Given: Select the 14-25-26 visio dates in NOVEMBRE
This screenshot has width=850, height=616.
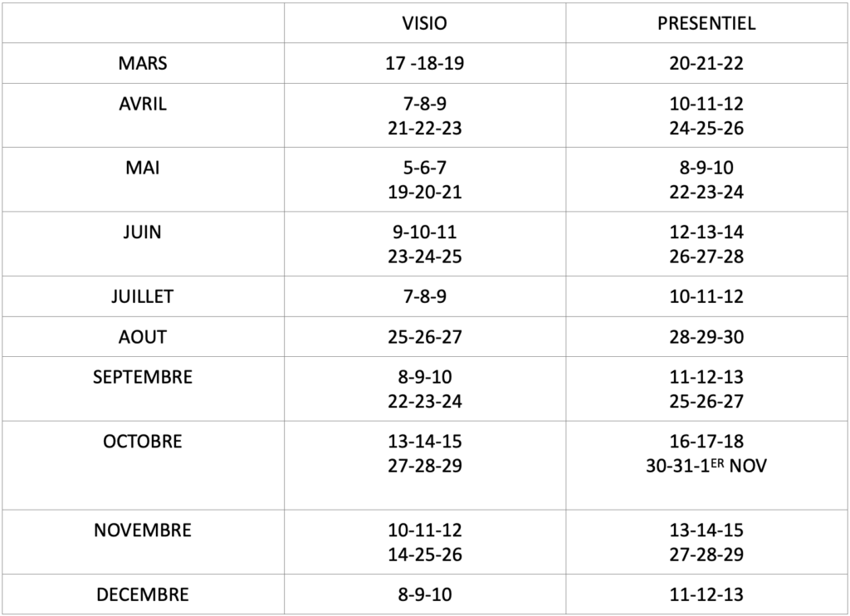Looking at the screenshot, I should click(x=424, y=555).
